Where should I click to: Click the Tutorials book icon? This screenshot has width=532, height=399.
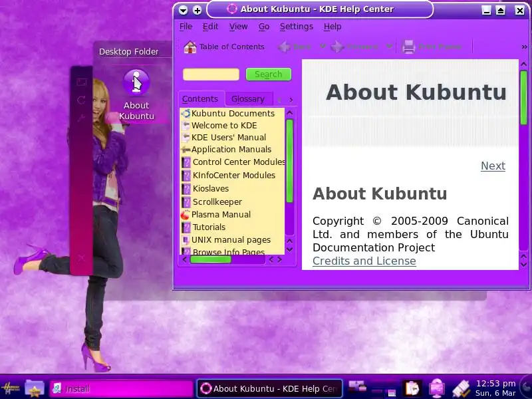(186, 227)
